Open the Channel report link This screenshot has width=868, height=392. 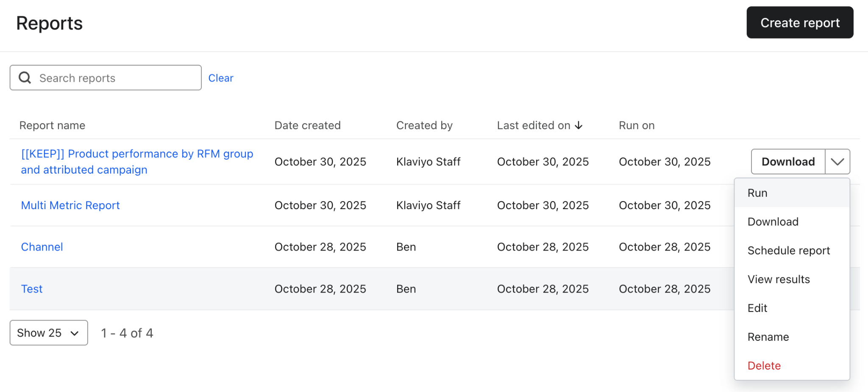pos(42,247)
